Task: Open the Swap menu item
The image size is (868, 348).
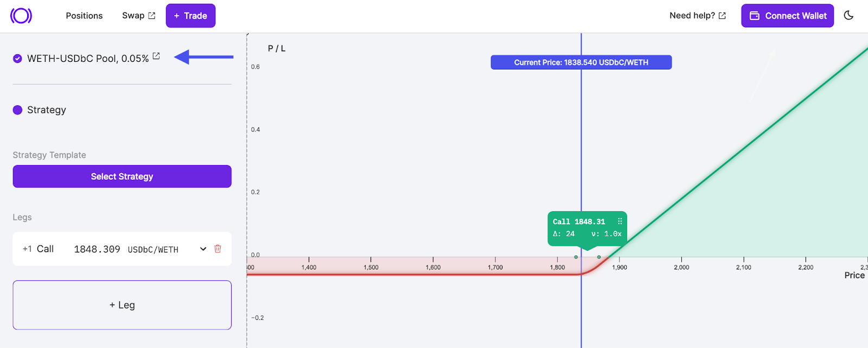Action: 133,16
